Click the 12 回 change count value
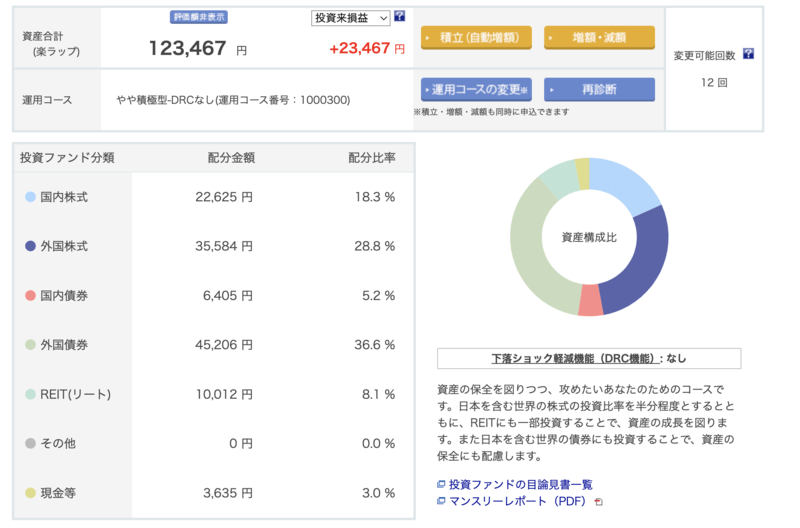 (x=714, y=83)
